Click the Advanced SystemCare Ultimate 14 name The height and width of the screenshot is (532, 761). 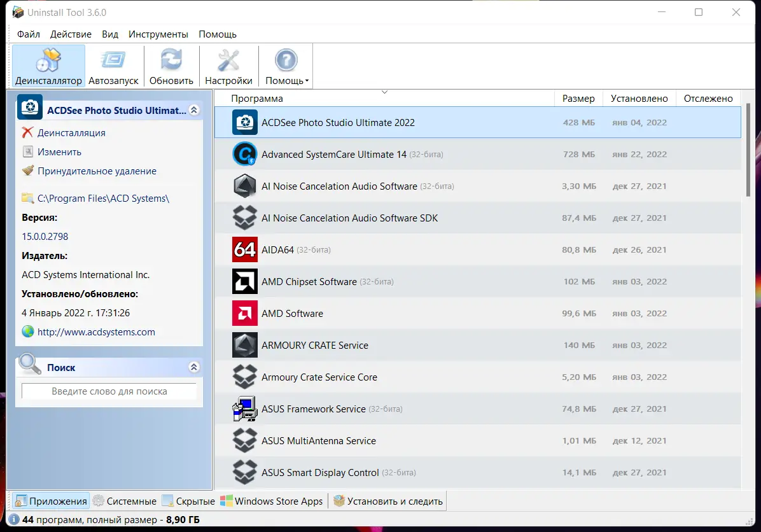(x=334, y=155)
